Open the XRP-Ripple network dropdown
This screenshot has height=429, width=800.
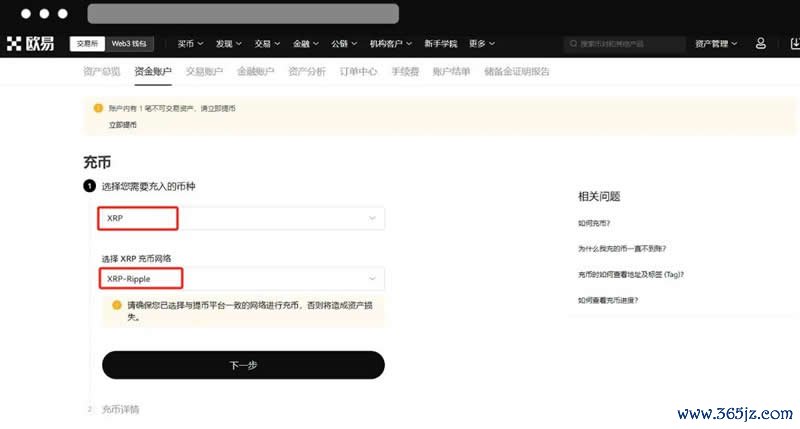[241, 279]
